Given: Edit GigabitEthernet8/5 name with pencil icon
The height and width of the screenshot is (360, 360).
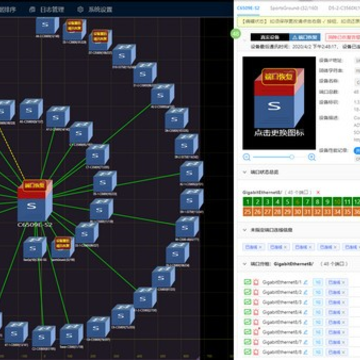Looking at the screenshot, I should 305,322.
